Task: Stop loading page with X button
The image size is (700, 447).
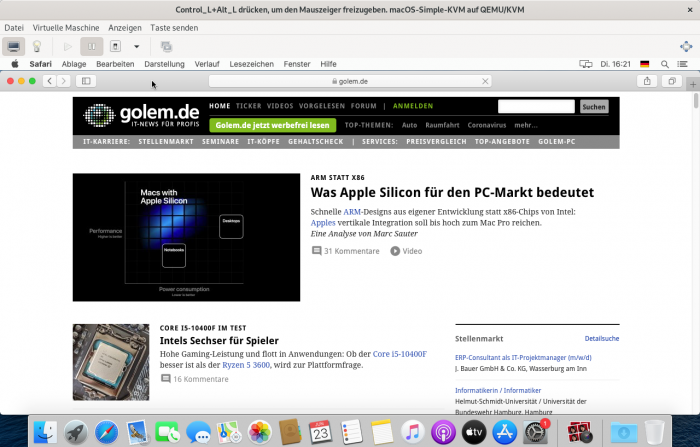Action: [485, 81]
